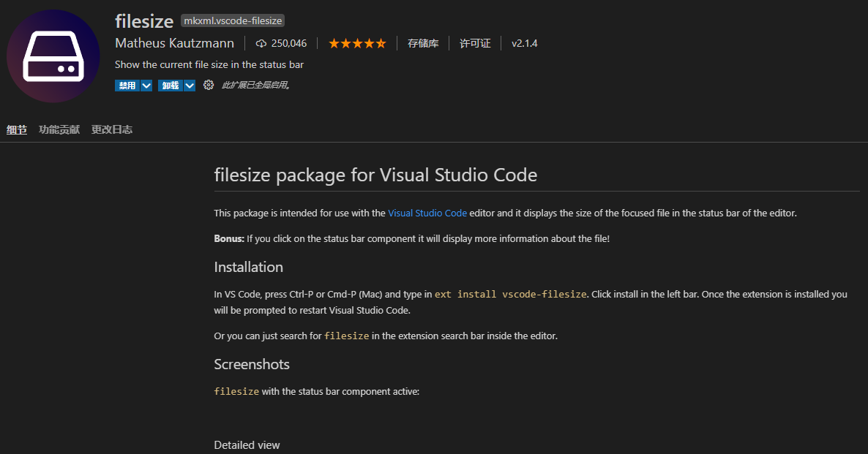The image size is (868, 454).
Task: Click the version label v2.1.4
Action: [524, 43]
